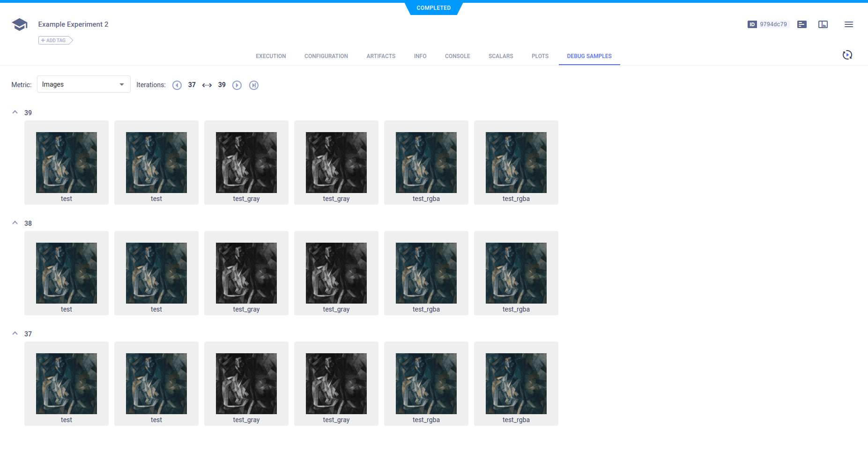Collapse iteration 39 group

point(15,112)
